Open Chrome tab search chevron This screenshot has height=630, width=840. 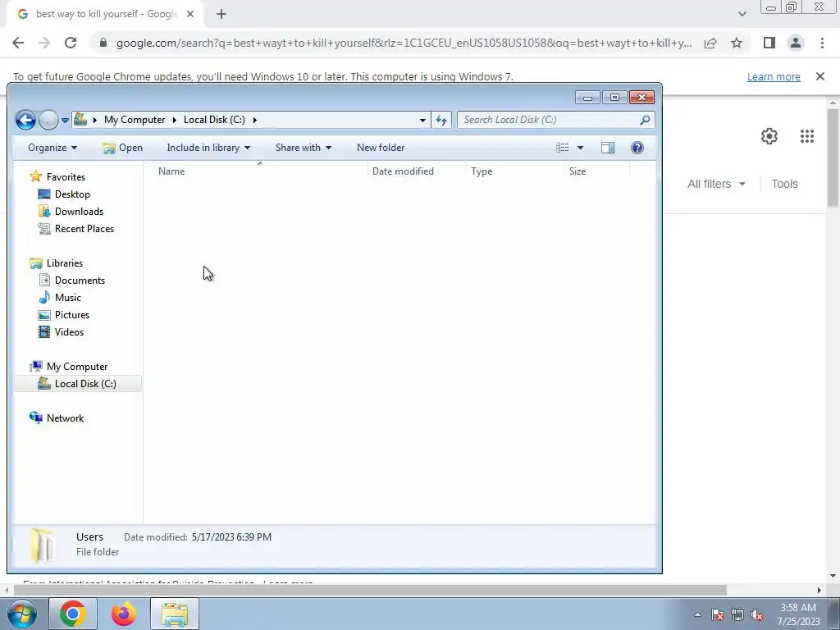click(x=742, y=15)
